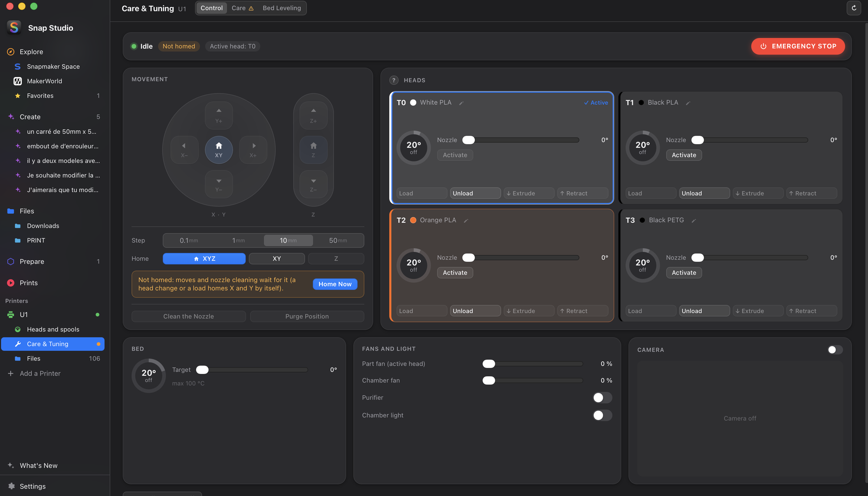Select the 0.1mm step size
The image size is (868, 496).
(x=189, y=240)
